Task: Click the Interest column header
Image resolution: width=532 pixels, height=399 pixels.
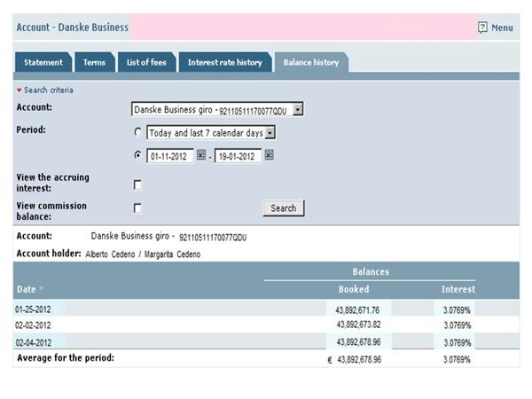Action: 458,289
